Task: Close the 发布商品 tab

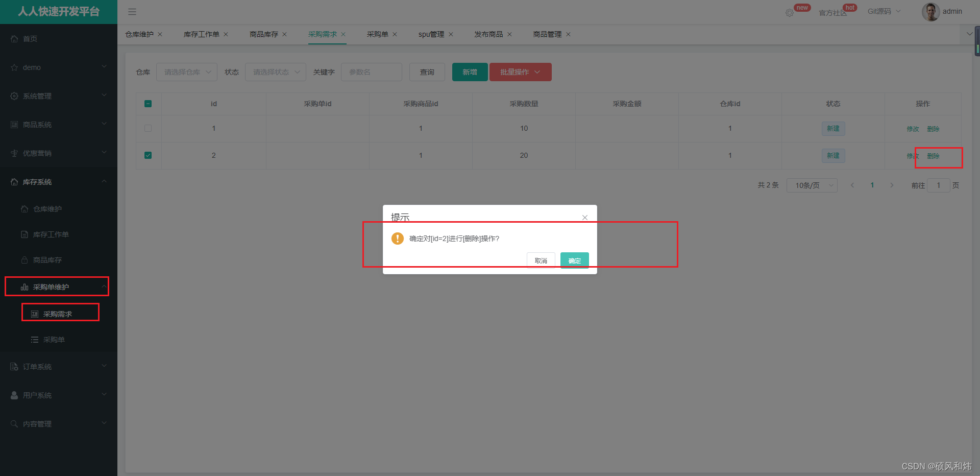Action: tap(509, 34)
